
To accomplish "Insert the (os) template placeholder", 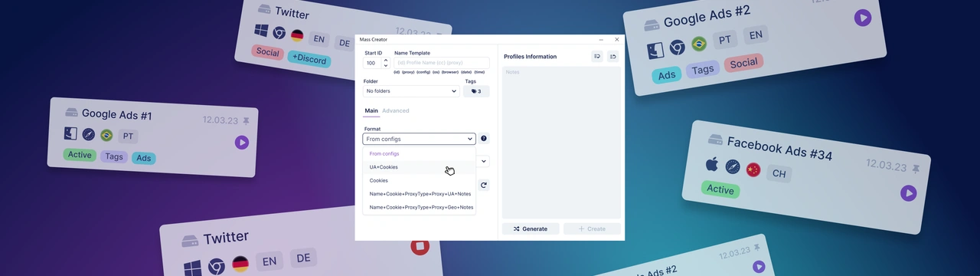I will (436, 72).
